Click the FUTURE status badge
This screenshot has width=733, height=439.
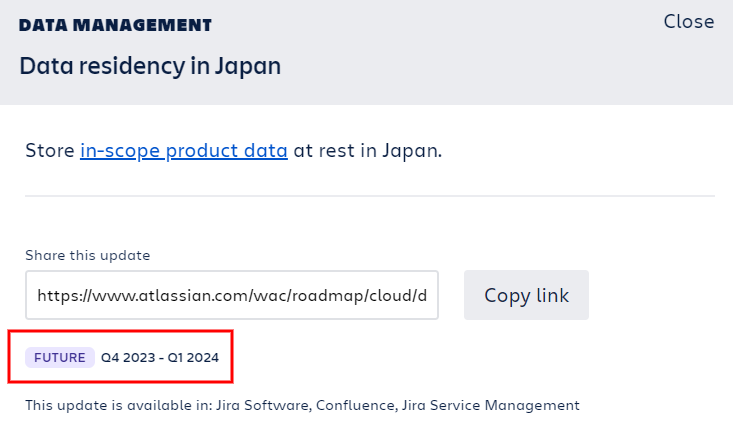[x=60, y=358]
